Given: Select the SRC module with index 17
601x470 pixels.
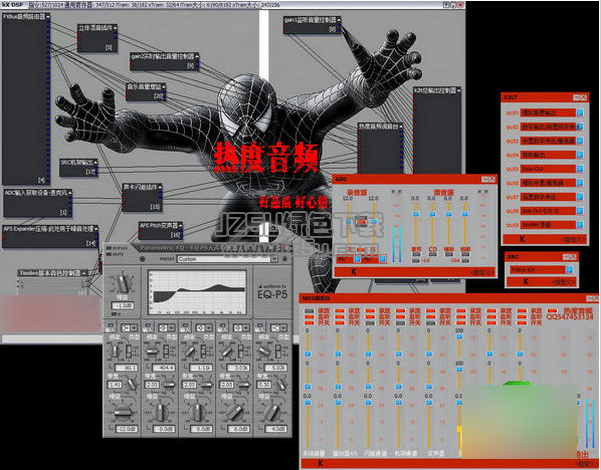Looking at the screenshot, I should point(79,168).
